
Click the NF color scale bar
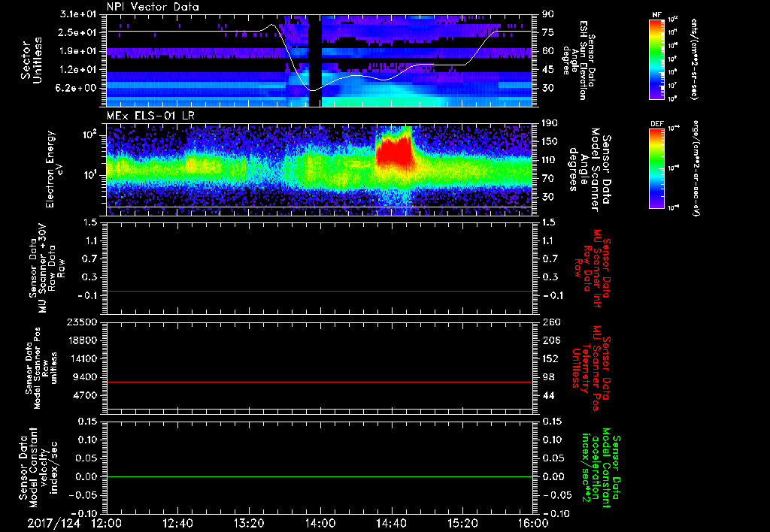click(x=656, y=59)
